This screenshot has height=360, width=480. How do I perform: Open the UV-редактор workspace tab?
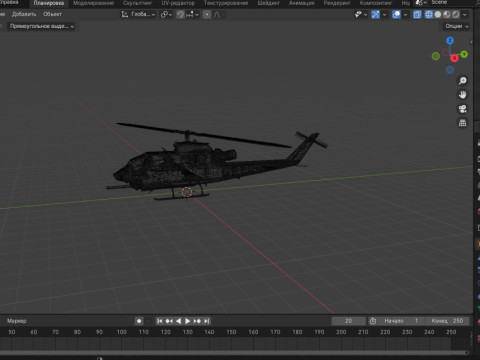[x=178, y=3]
